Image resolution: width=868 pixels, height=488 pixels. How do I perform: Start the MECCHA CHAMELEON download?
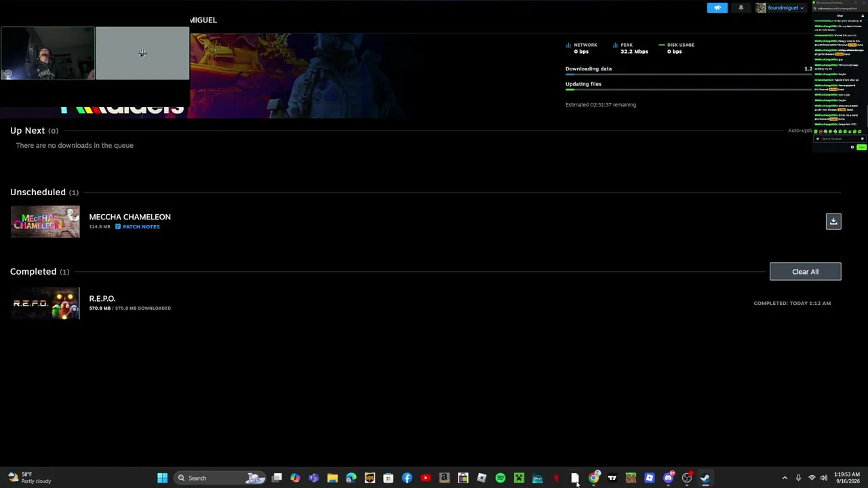(x=833, y=221)
